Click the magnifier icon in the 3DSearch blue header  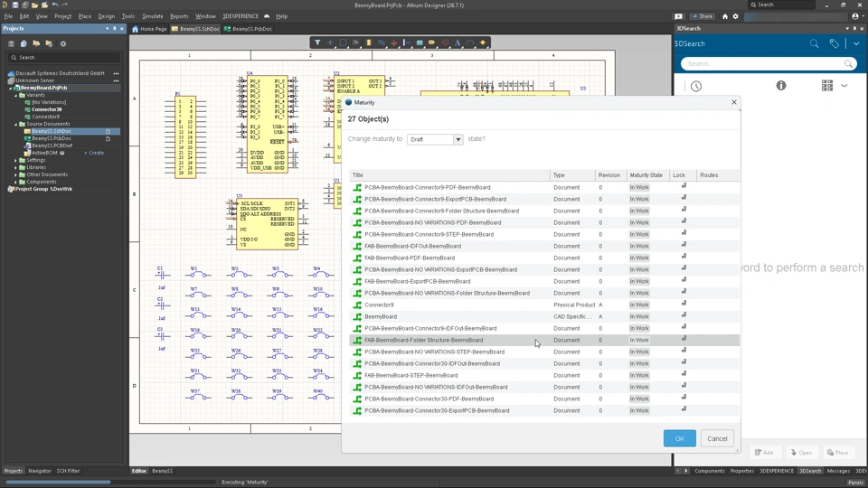[x=814, y=43]
